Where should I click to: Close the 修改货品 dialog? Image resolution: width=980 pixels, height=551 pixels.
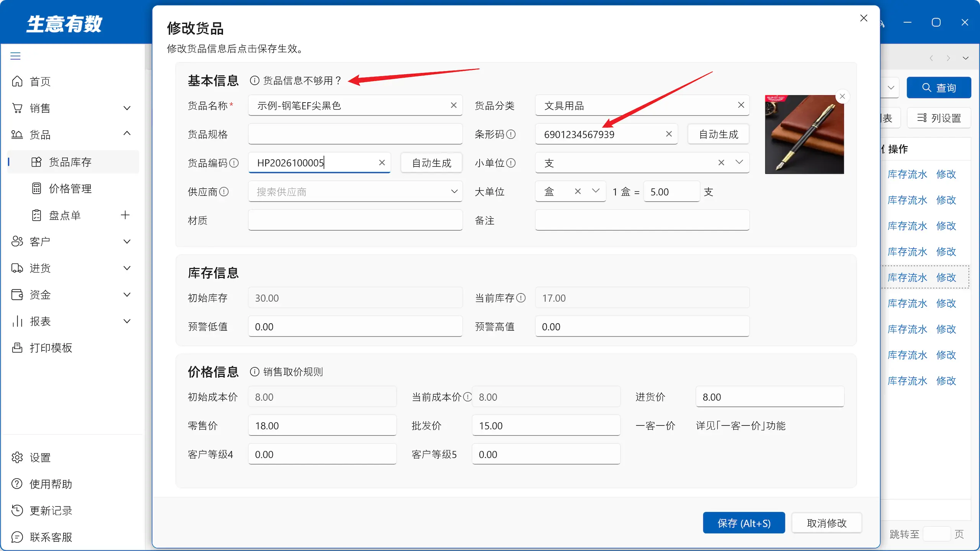[864, 18]
